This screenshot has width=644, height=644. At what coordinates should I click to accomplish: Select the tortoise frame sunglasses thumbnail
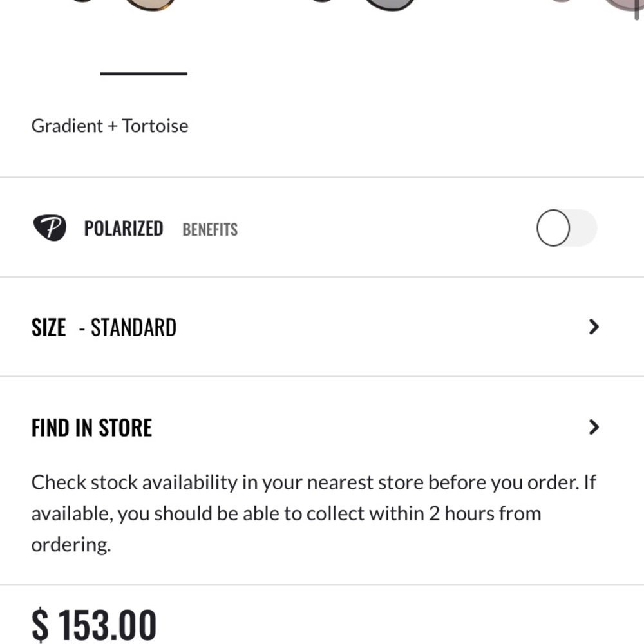click(149, 5)
